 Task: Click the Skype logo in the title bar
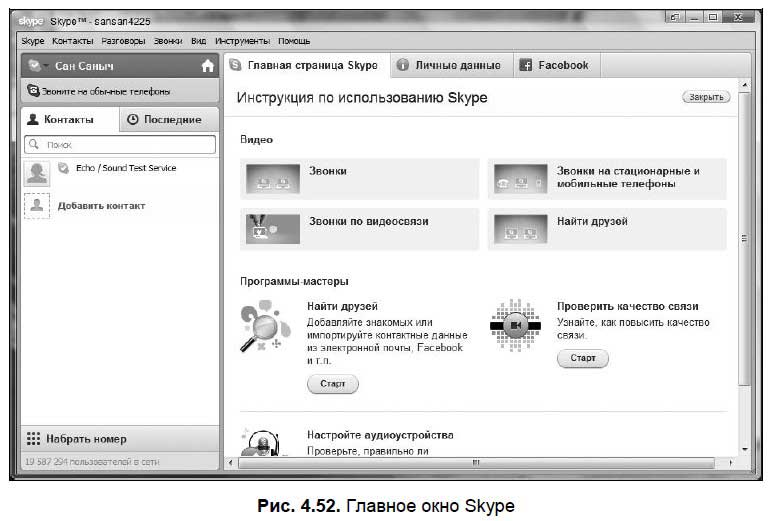[31, 21]
